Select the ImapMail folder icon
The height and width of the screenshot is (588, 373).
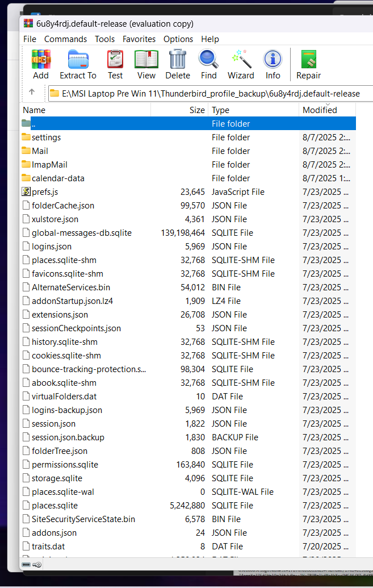click(x=26, y=164)
